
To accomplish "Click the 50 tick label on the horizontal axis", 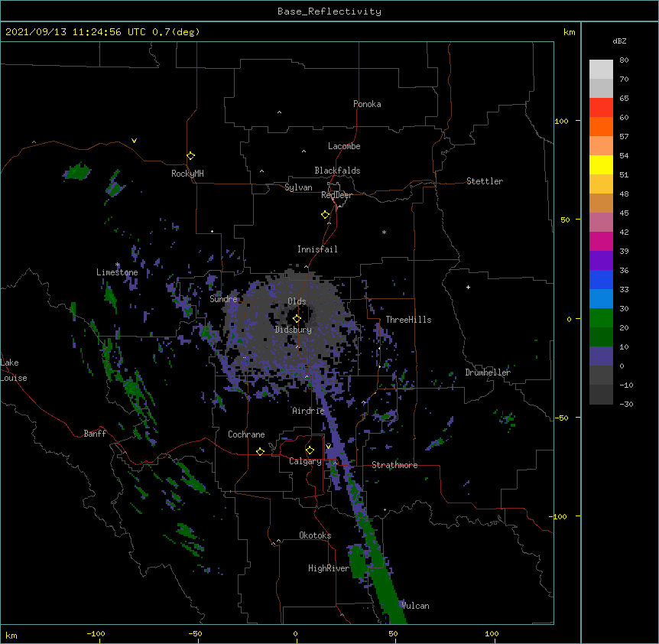I will (393, 634).
